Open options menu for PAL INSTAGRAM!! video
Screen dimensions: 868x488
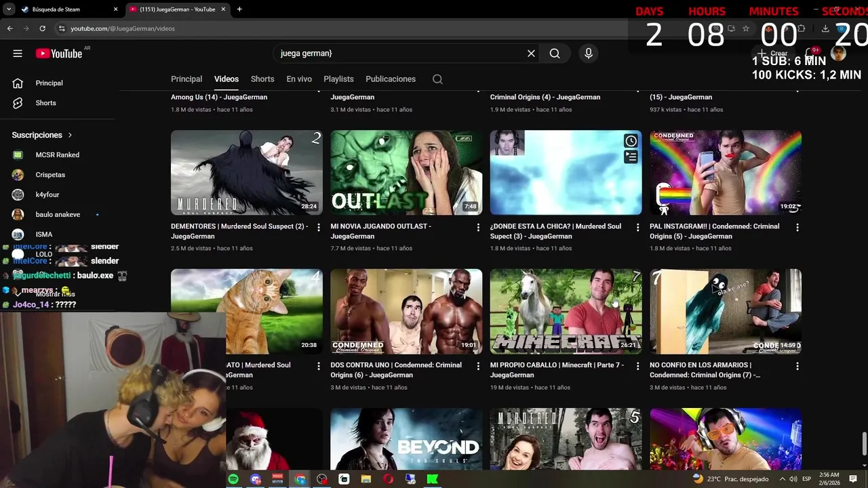pyautogui.click(x=797, y=228)
